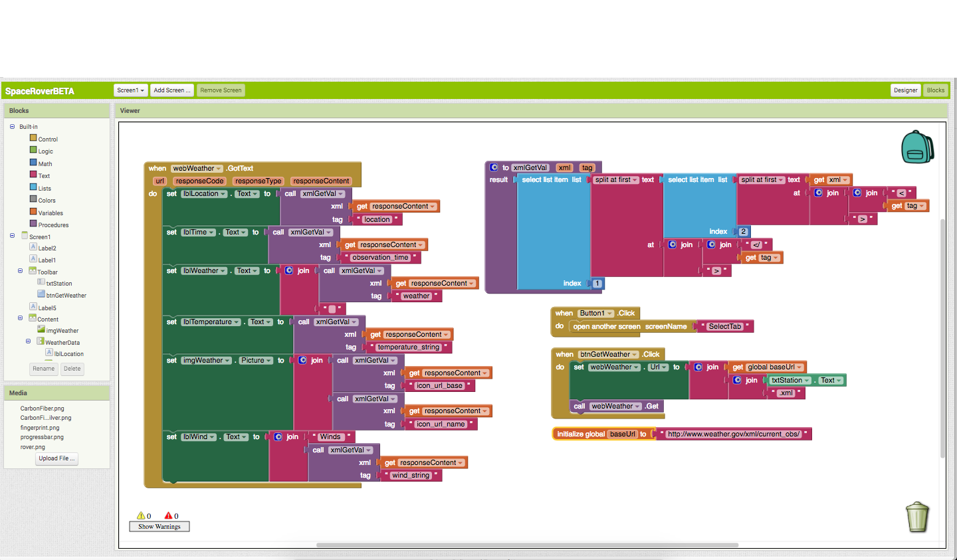Open the Screen1 screen selector dropdown

(130, 90)
